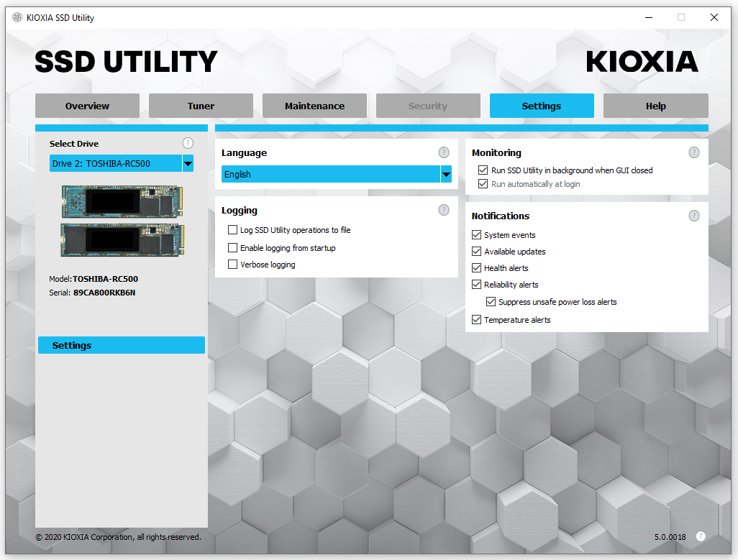Enable logging from startup checkbox

(x=232, y=248)
